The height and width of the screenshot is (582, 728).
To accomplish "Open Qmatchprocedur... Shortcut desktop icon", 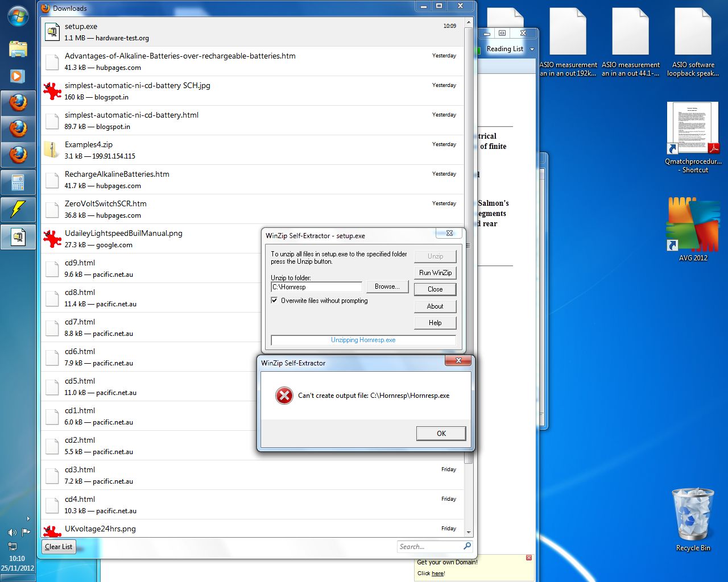I will coord(693,138).
